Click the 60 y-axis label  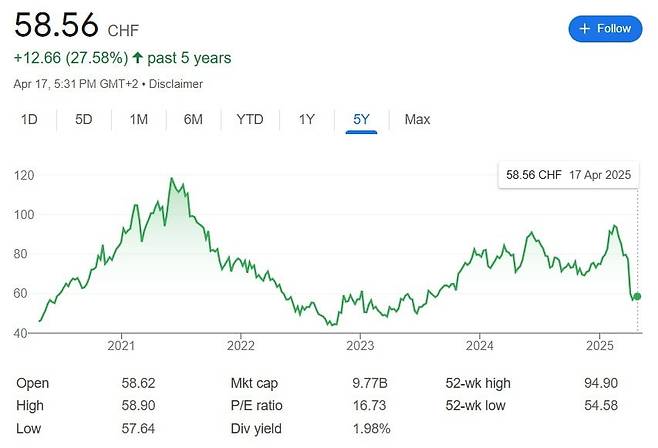point(20,293)
